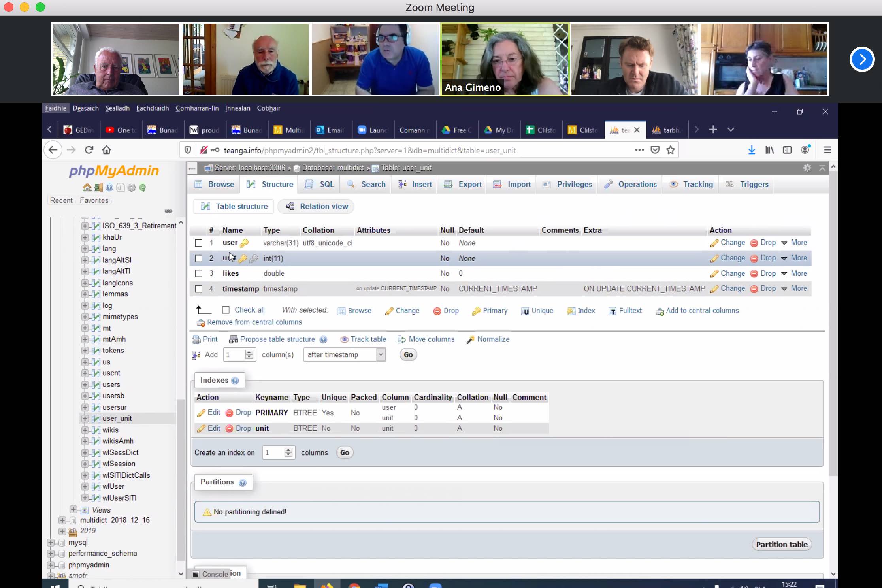
Task: Click the Normalize link
Action: point(488,339)
